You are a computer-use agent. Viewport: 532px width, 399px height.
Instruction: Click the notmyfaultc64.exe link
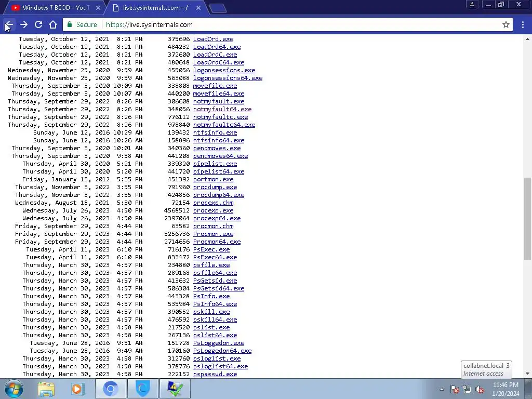point(224,125)
